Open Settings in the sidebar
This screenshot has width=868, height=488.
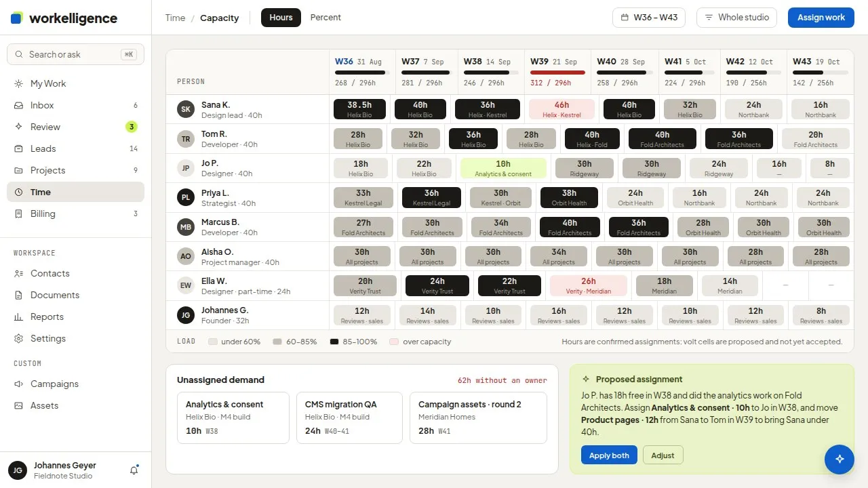click(75, 338)
